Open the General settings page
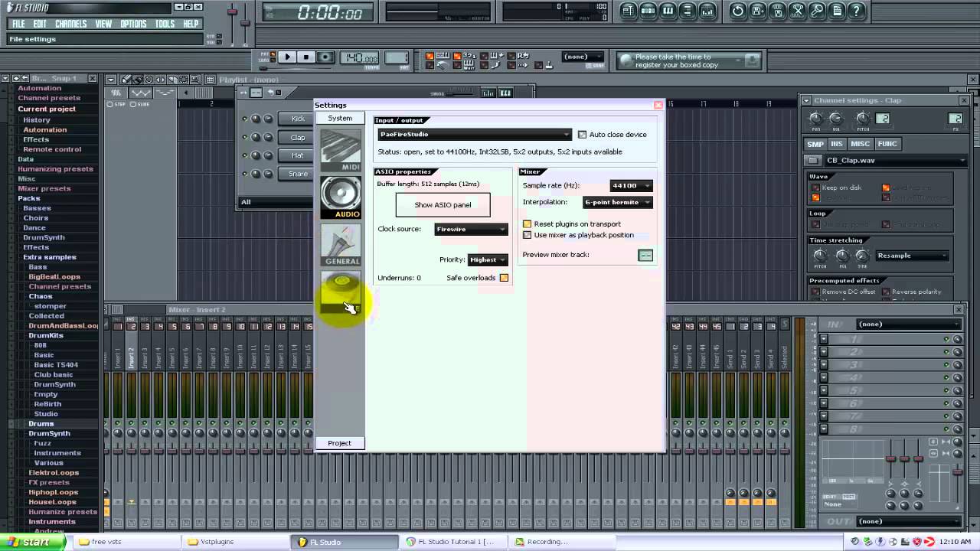Viewport: 980px width, 551px height. click(341, 245)
